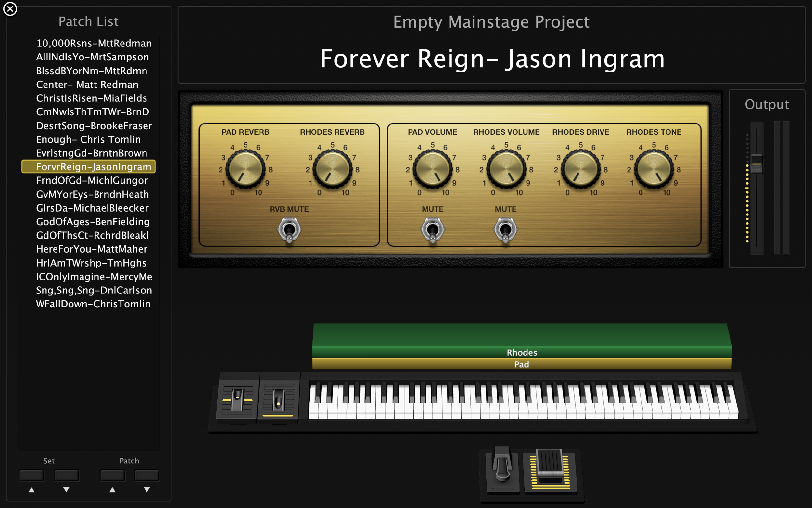This screenshot has height=508, width=812.
Task: Click the Empty Mainstage Project heading
Action: coord(491,22)
